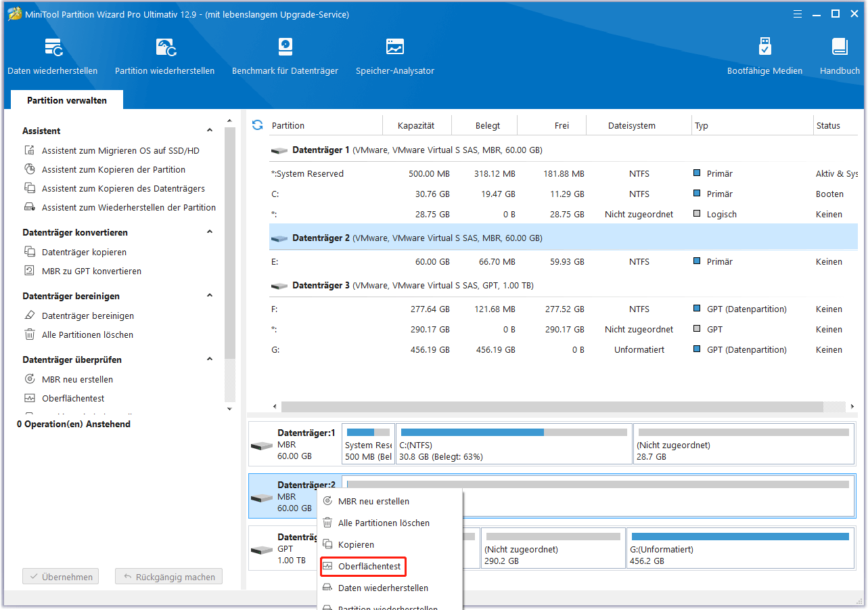Choose Daten wiederherstellen from context menu
Viewport: 868px width, 610px height.
point(390,588)
